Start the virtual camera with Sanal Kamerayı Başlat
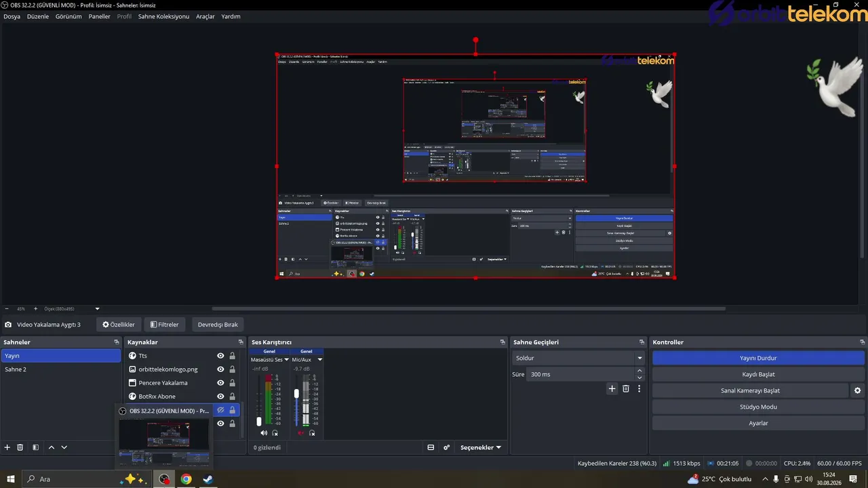 [750, 390]
